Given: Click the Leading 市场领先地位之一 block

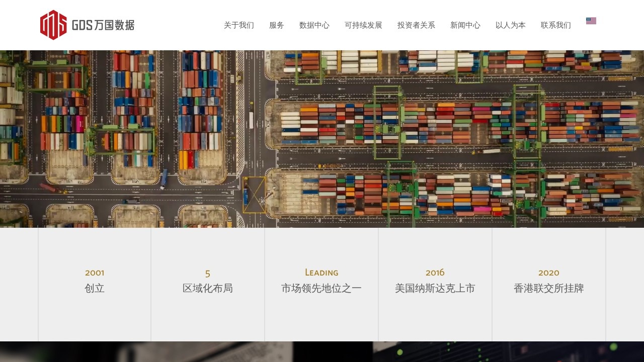Looking at the screenshot, I should coord(321,282).
